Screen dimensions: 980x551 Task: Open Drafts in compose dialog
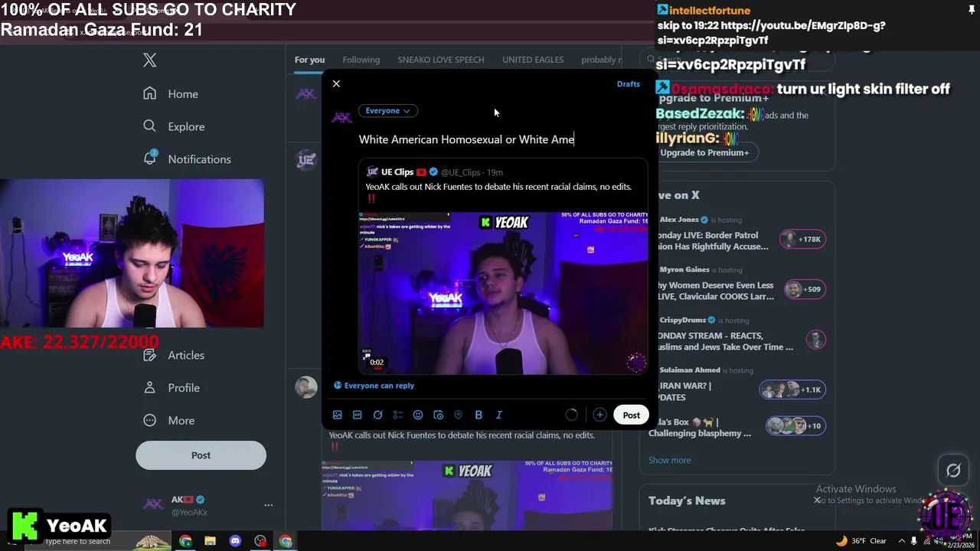[x=628, y=84]
